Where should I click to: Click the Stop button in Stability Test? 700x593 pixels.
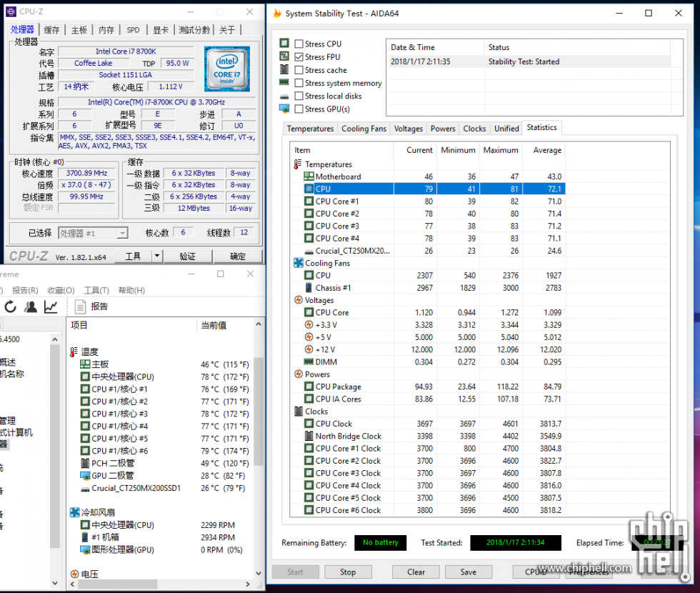click(x=348, y=572)
